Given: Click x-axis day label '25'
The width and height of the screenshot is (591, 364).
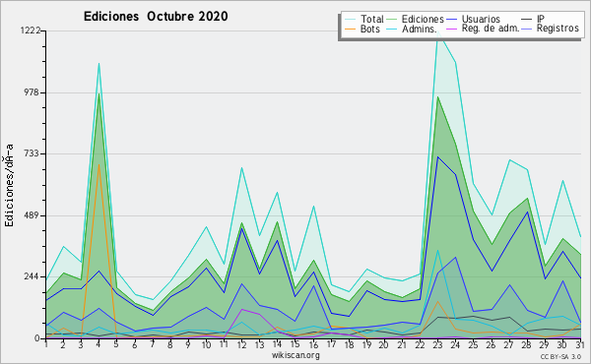Looking at the screenshot, I should [473, 344].
